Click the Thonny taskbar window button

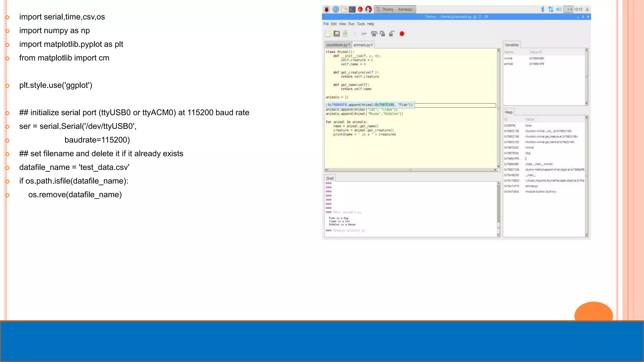(395, 9)
